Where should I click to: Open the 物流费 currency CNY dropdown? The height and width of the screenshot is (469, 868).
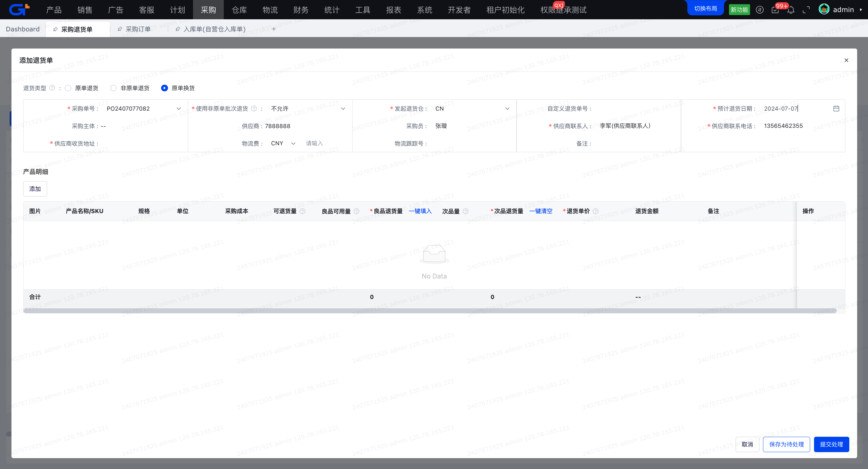coord(283,143)
